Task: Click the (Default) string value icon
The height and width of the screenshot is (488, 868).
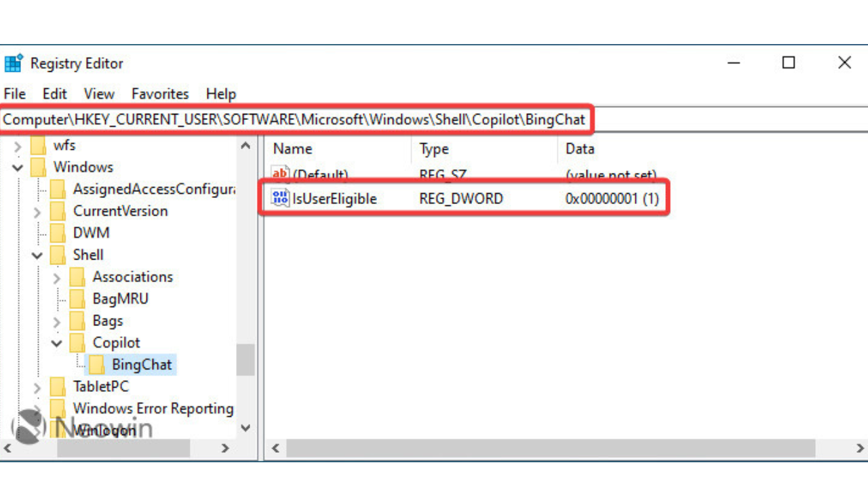Action: click(x=279, y=174)
